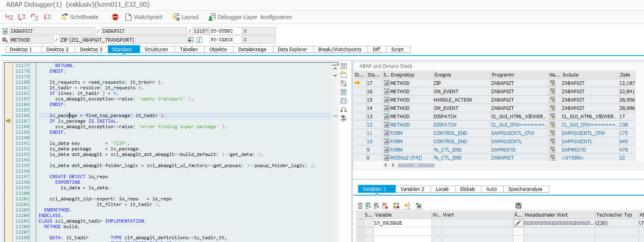Open the Detailanzeige tab
644x242 pixels.
252,50
